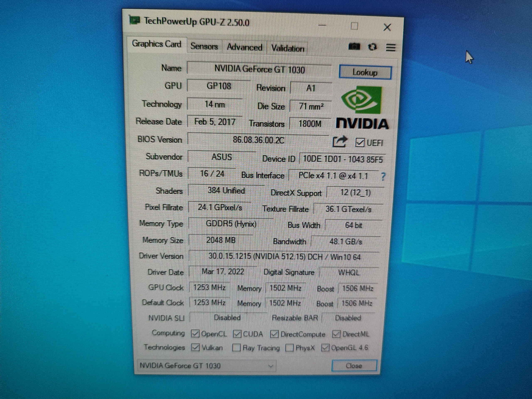Click the BIOS share/export arrow icon
The width and height of the screenshot is (532, 399).
[x=339, y=142]
